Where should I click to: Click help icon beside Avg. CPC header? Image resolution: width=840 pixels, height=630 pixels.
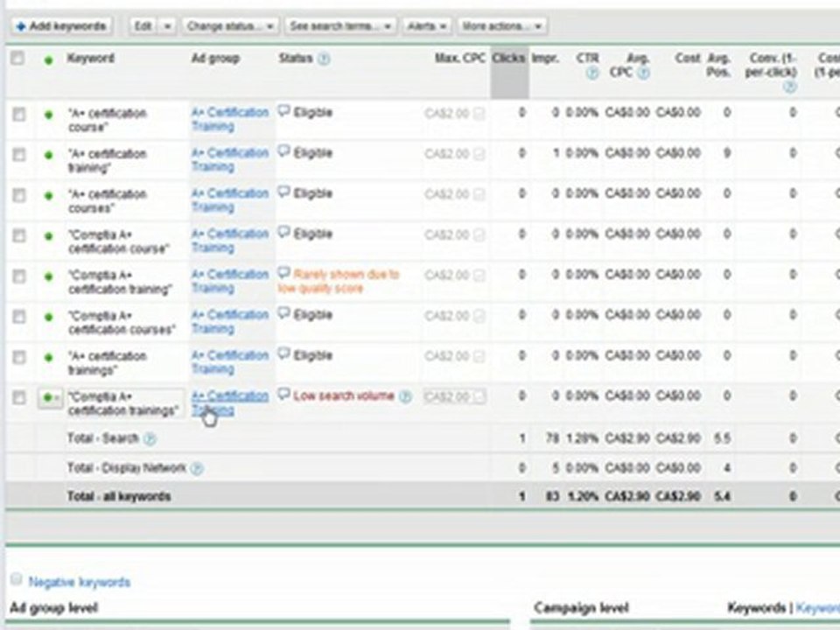tap(644, 73)
